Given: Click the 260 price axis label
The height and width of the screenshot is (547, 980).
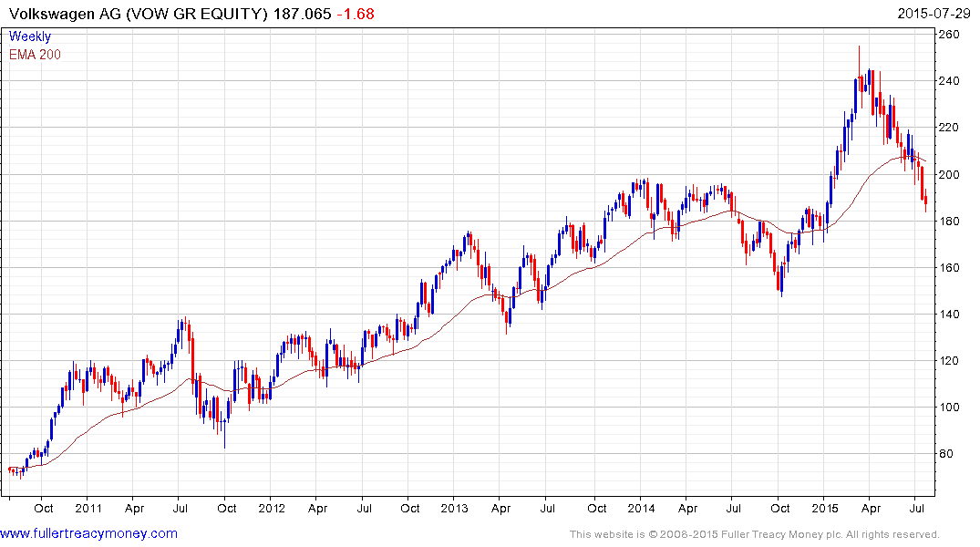Looking at the screenshot, I should [x=949, y=35].
